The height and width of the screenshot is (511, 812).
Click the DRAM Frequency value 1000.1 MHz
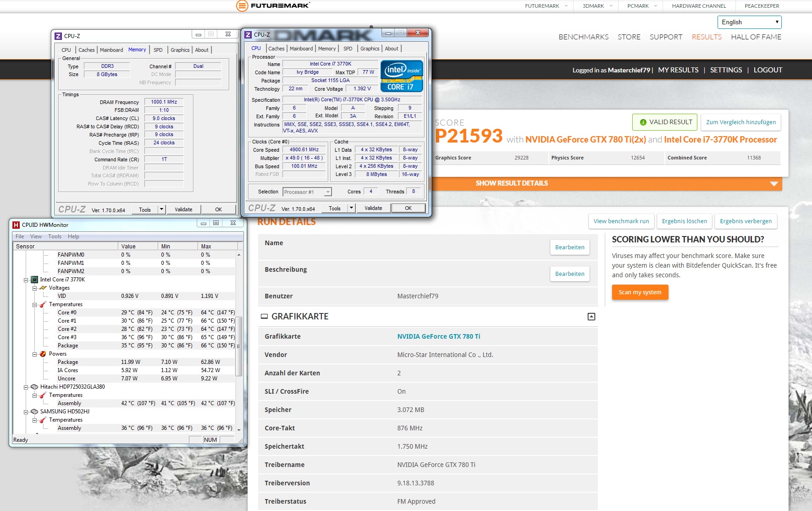coord(164,102)
